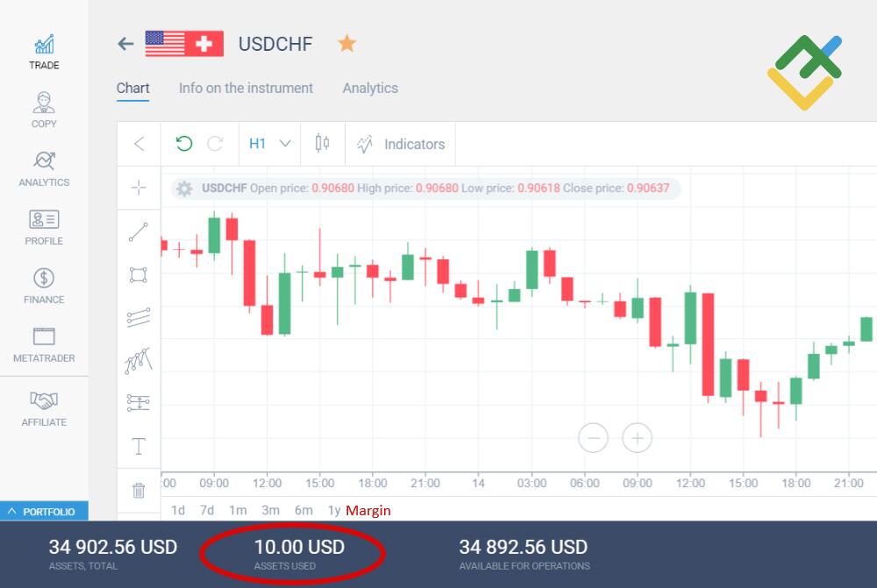Zoom out the chart with minus button
Image resolution: width=877 pixels, height=588 pixels.
pyautogui.click(x=593, y=437)
